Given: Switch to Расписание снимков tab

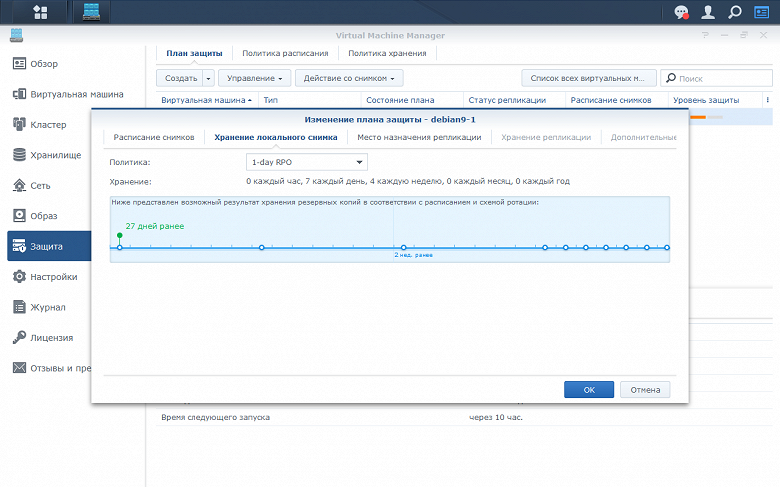Looking at the screenshot, I should point(154,137).
